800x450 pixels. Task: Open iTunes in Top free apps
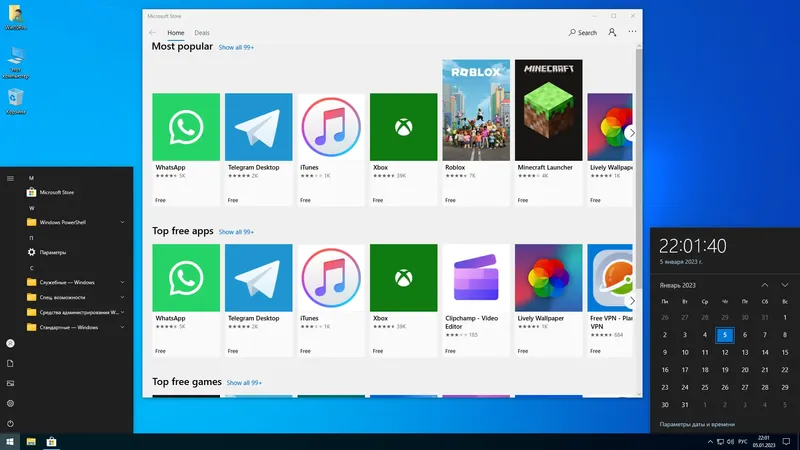(x=331, y=300)
